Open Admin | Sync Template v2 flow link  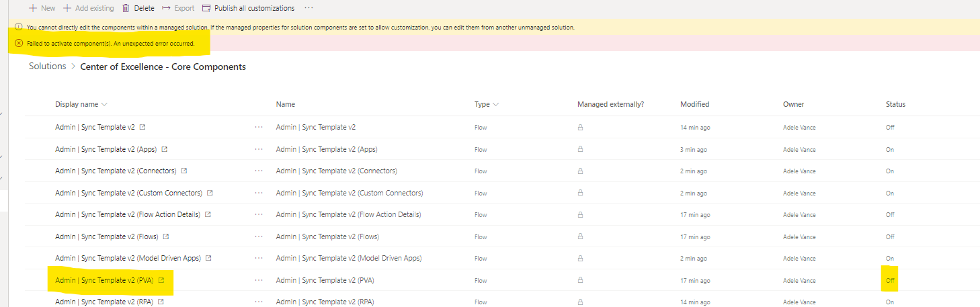(x=95, y=127)
